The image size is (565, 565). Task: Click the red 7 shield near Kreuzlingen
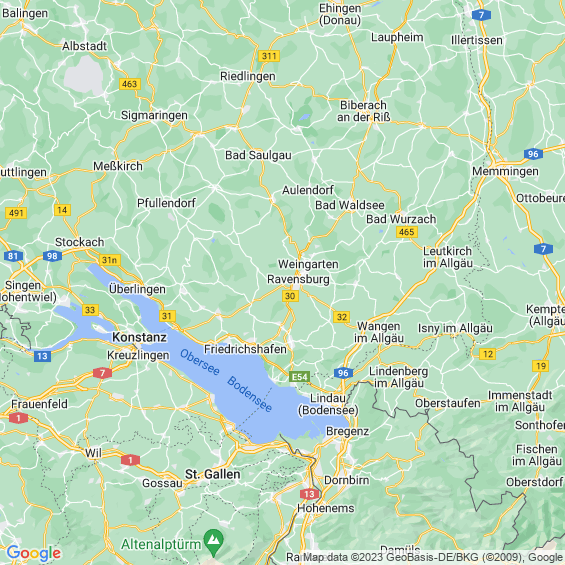pyautogui.click(x=103, y=373)
